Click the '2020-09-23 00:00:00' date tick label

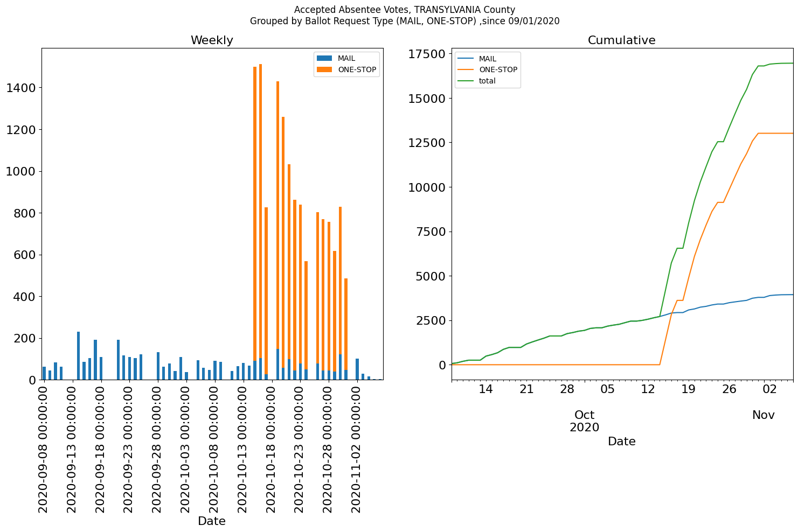(129, 448)
